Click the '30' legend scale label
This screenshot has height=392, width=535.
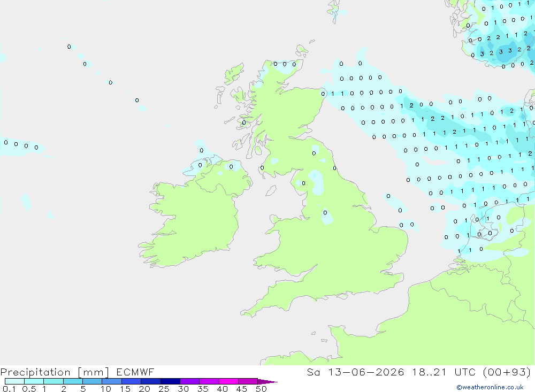(183, 389)
